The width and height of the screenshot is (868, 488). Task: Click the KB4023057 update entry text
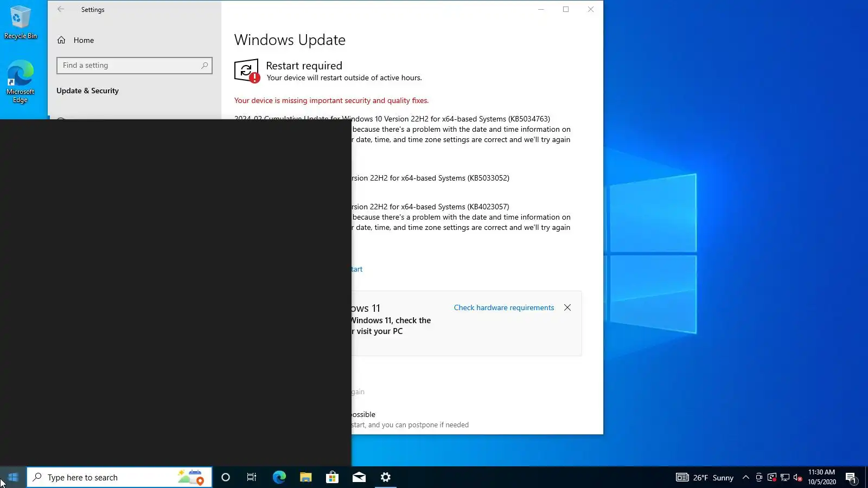431,207
